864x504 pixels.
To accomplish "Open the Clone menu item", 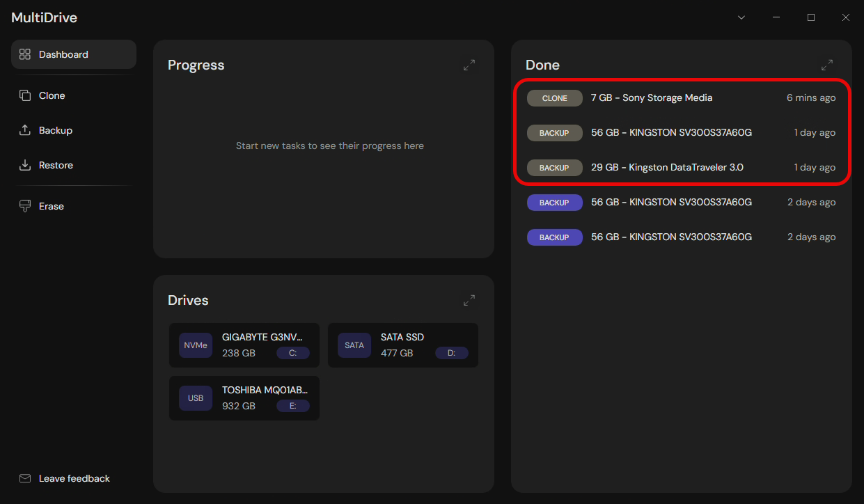I will pos(52,95).
